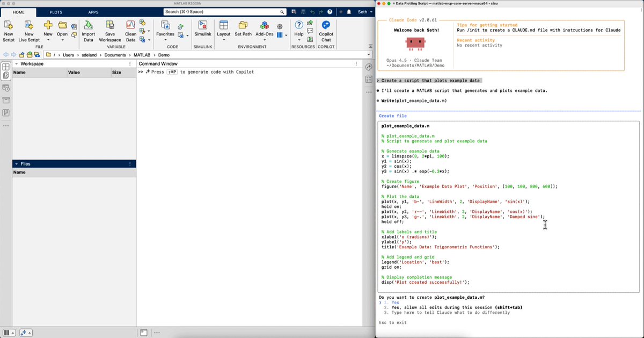Click the bottom bar panel toggle icon

click(144, 333)
